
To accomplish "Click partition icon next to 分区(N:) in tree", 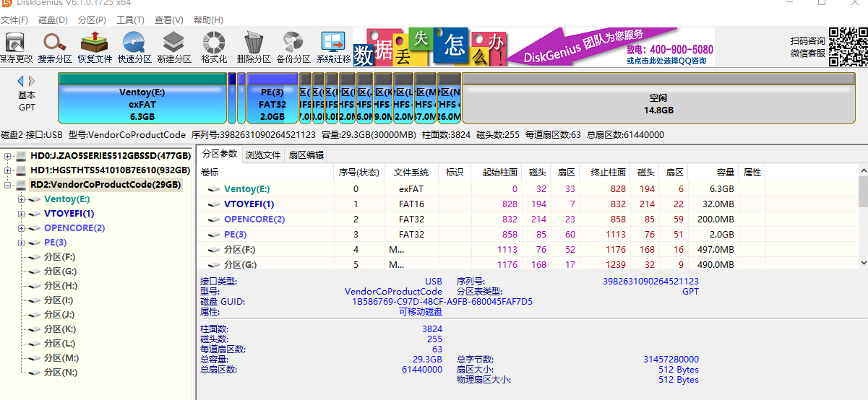I will coord(35,373).
